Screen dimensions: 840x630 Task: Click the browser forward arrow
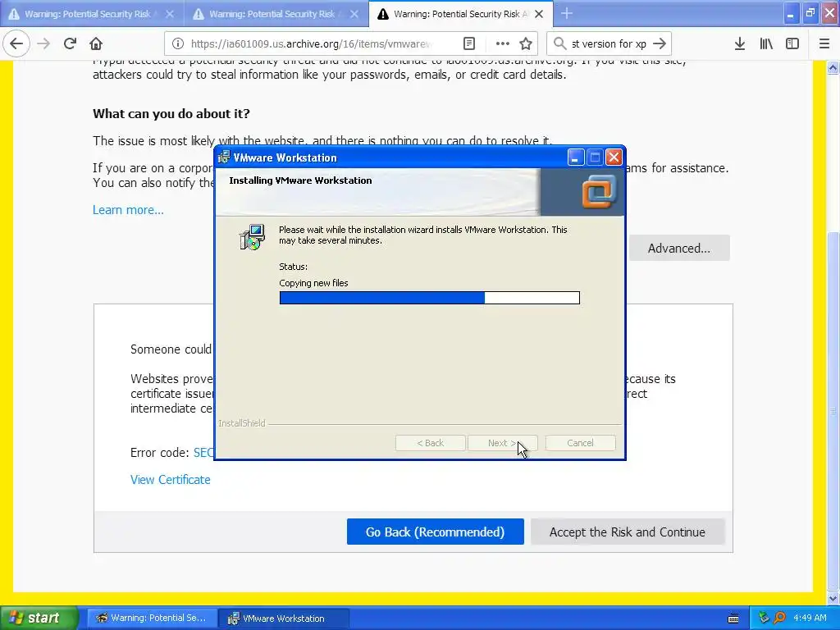point(43,43)
